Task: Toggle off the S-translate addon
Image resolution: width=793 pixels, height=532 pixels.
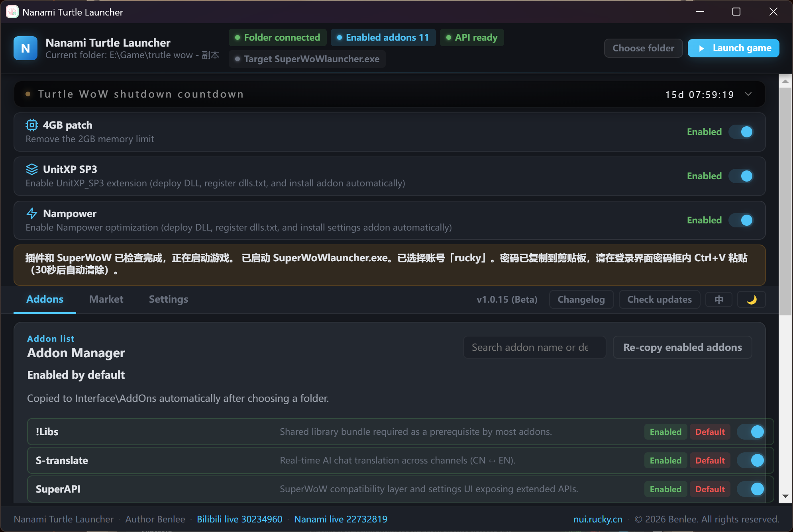Action: (751, 460)
